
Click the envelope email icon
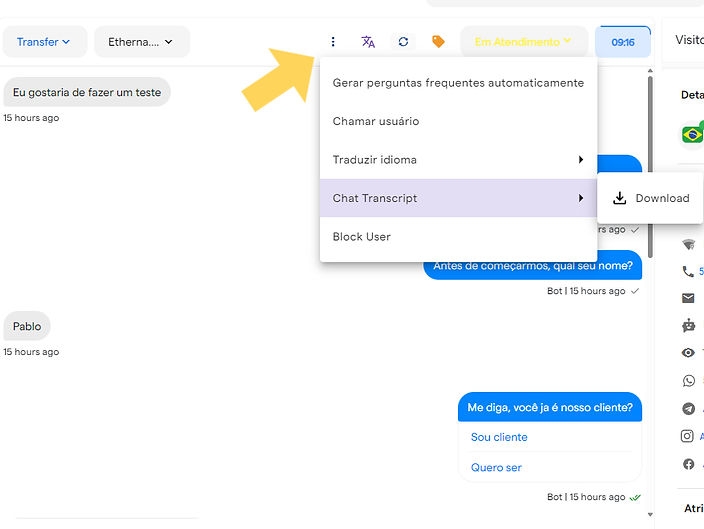coord(688,298)
